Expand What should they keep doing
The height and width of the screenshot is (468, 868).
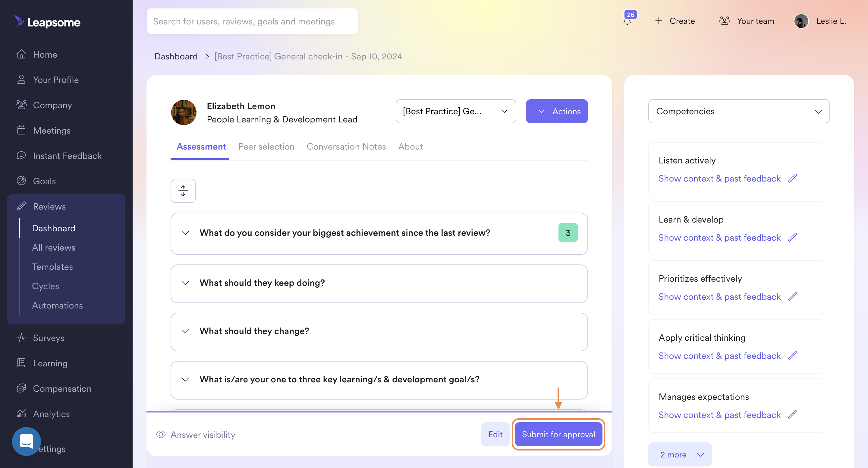(x=185, y=283)
